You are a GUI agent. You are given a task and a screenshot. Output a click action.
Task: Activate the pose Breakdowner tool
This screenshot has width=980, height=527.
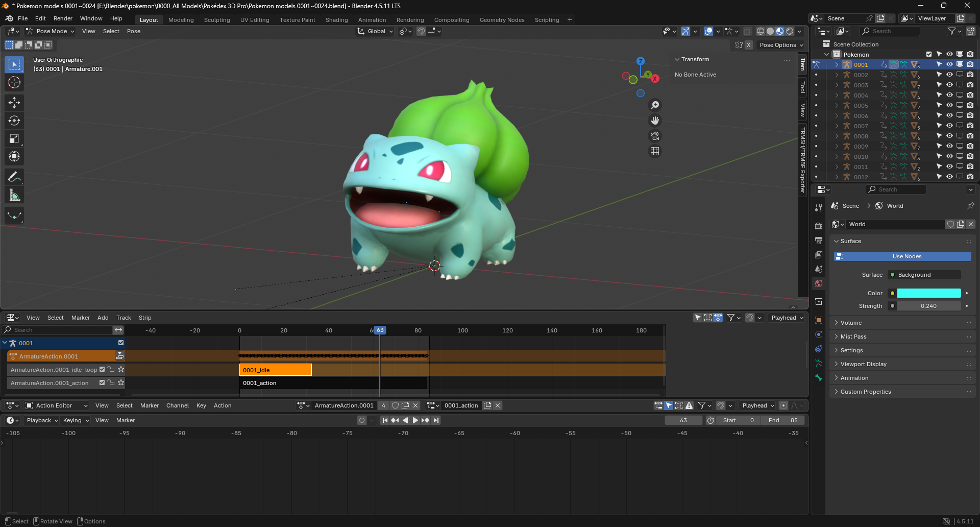(x=14, y=215)
